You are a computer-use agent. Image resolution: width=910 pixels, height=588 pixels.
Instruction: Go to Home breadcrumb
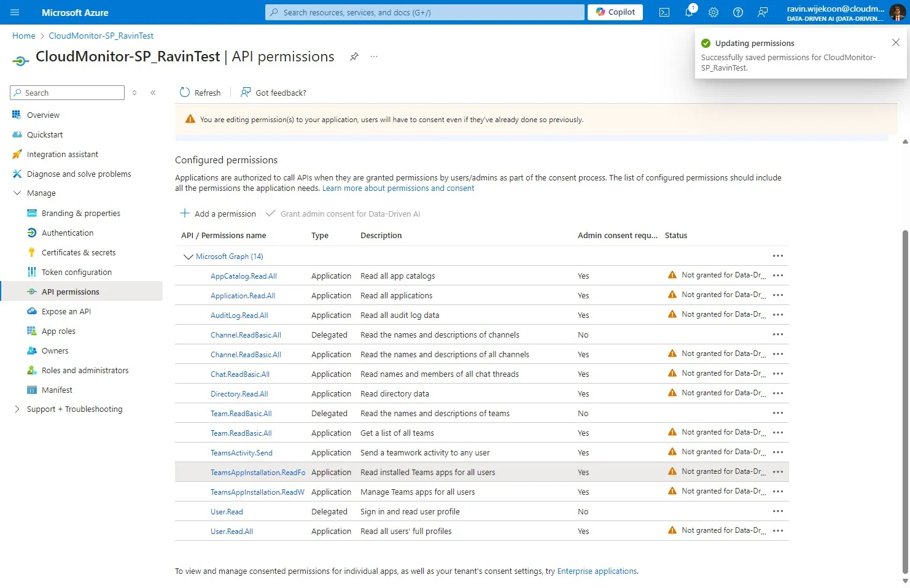[x=24, y=36]
